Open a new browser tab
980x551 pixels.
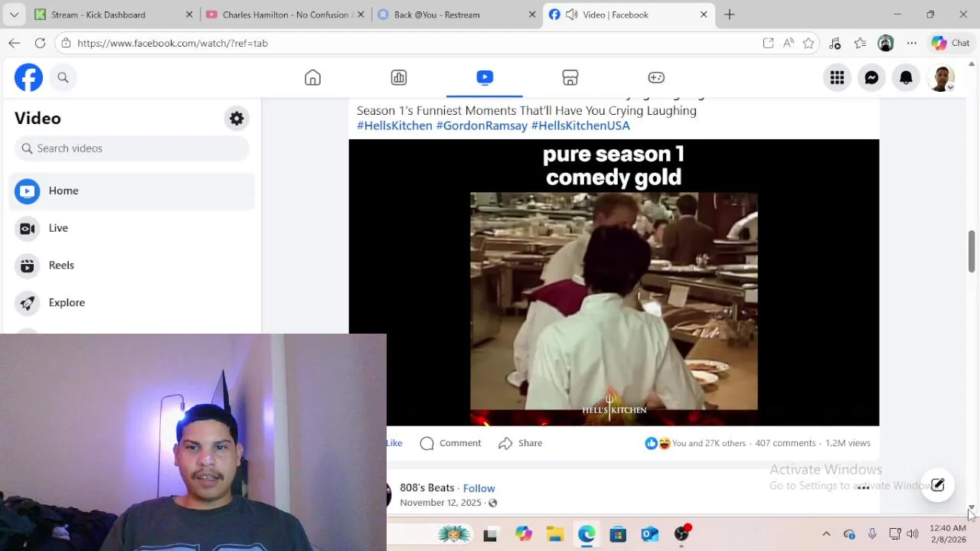[x=730, y=15]
